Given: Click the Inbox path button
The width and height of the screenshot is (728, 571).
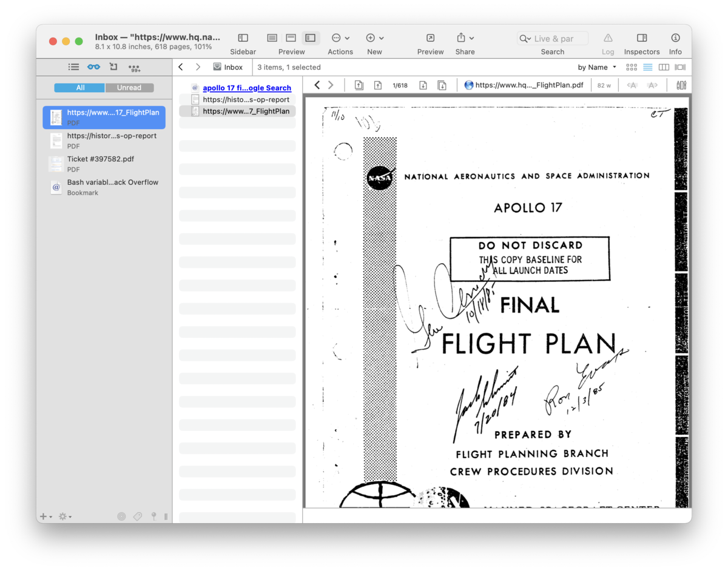Looking at the screenshot, I should click(x=228, y=67).
